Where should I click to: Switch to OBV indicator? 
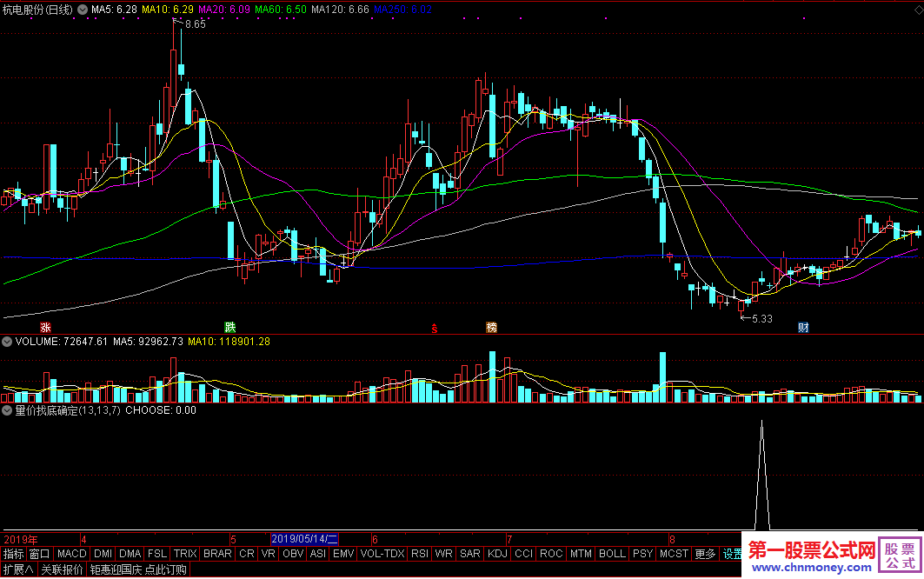point(293,554)
